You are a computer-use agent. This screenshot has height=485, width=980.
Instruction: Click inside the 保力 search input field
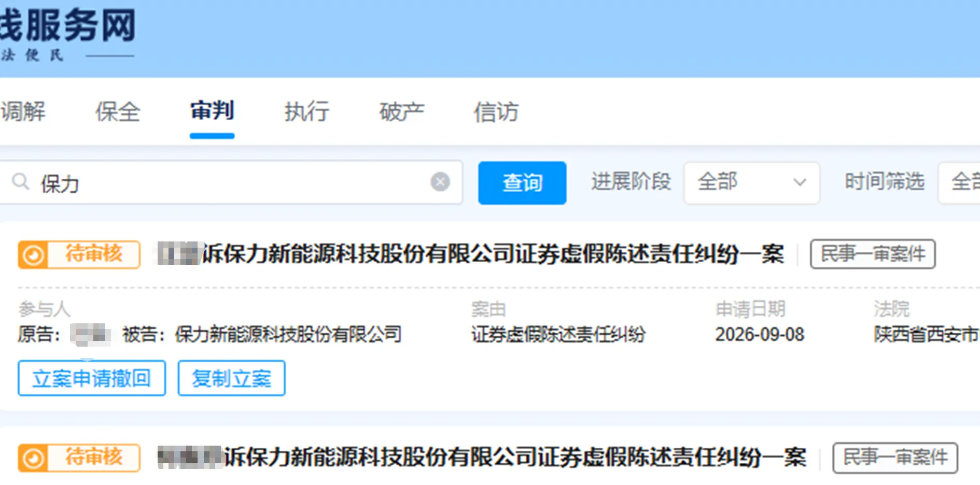(x=231, y=183)
